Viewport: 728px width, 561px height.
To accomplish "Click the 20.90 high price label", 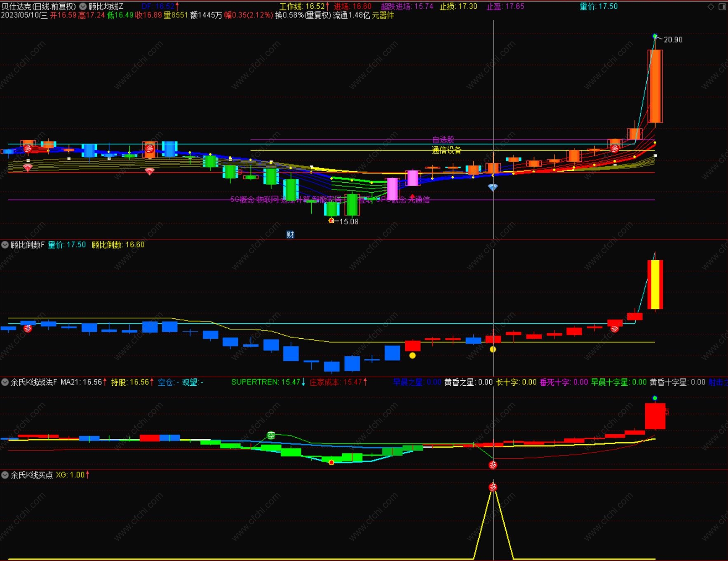I will click(x=673, y=40).
